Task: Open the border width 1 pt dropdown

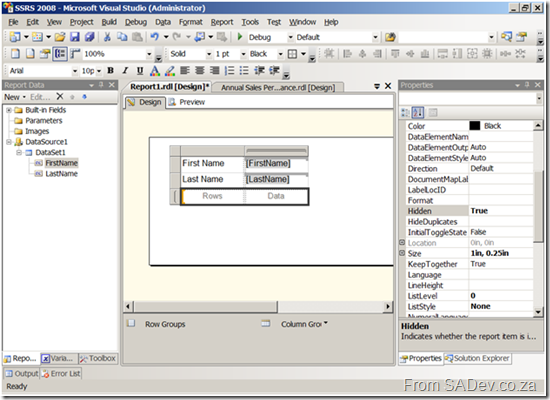Action: [x=243, y=54]
